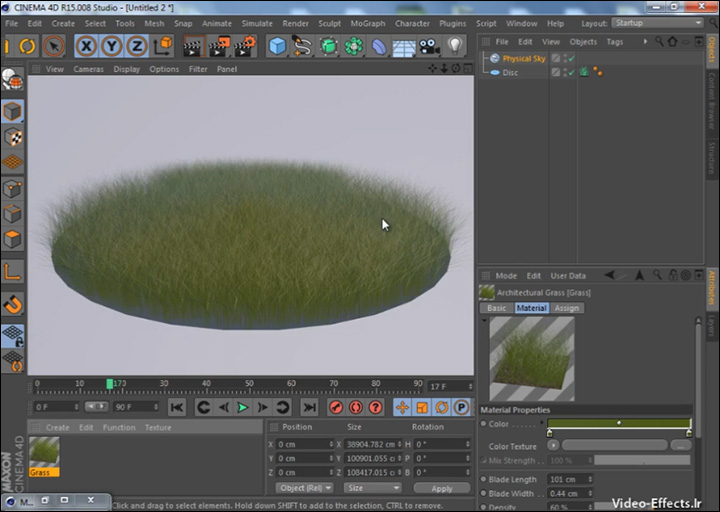Switch to Points mode
Viewport: 720px width, 512px height.
[12, 188]
